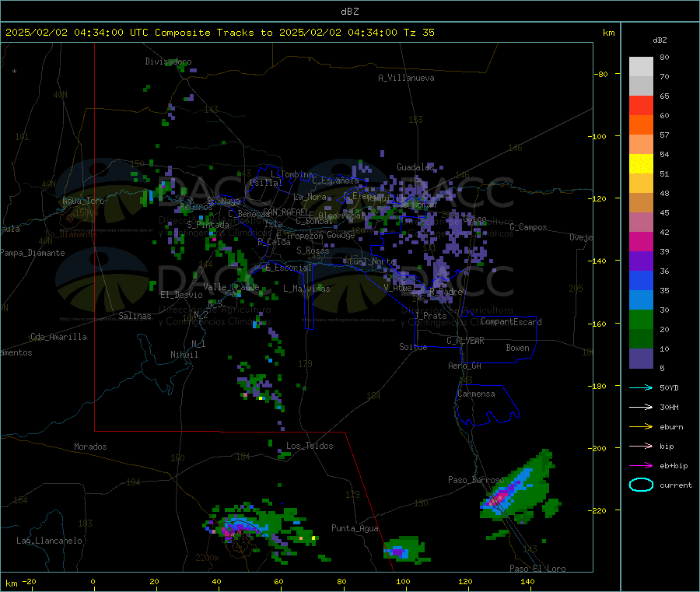The image size is (700, 592).
Task: Click the 'Guadales' map label
Action: (415, 167)
